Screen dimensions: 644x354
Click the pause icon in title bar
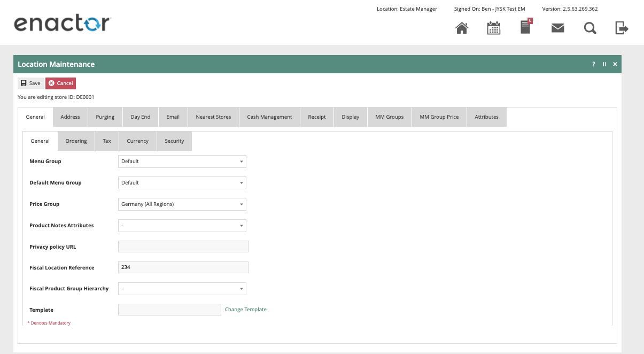tap(604, 64)
